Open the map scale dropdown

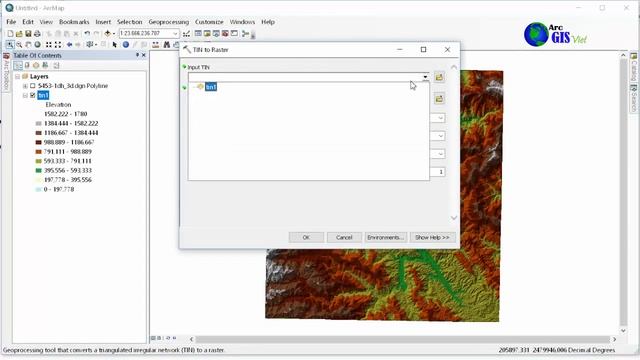coord(175,33)
